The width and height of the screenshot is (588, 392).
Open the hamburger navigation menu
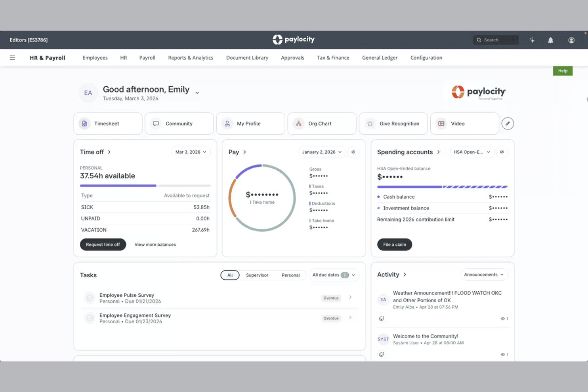pos(12,58)
